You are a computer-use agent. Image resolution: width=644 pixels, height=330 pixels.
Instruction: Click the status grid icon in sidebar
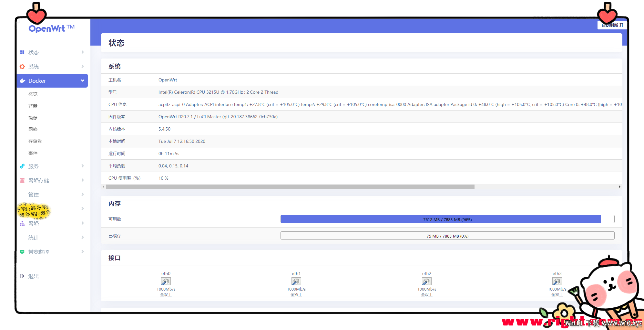[22, 52]
